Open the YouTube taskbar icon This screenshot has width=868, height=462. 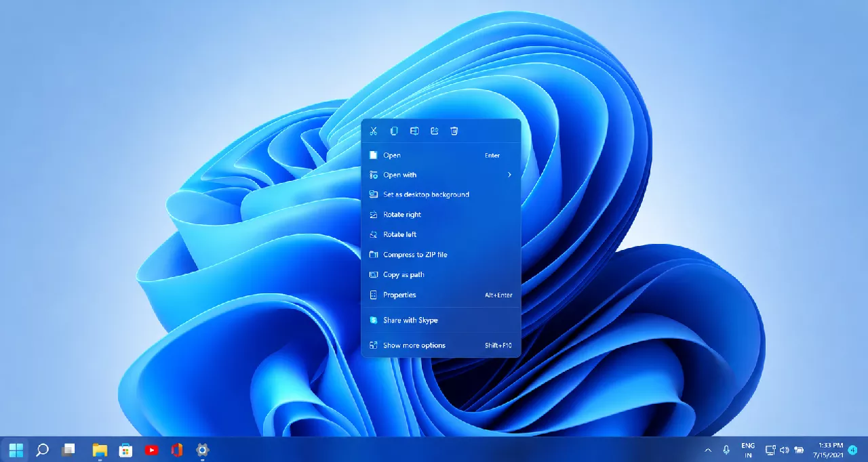[151, 450]
